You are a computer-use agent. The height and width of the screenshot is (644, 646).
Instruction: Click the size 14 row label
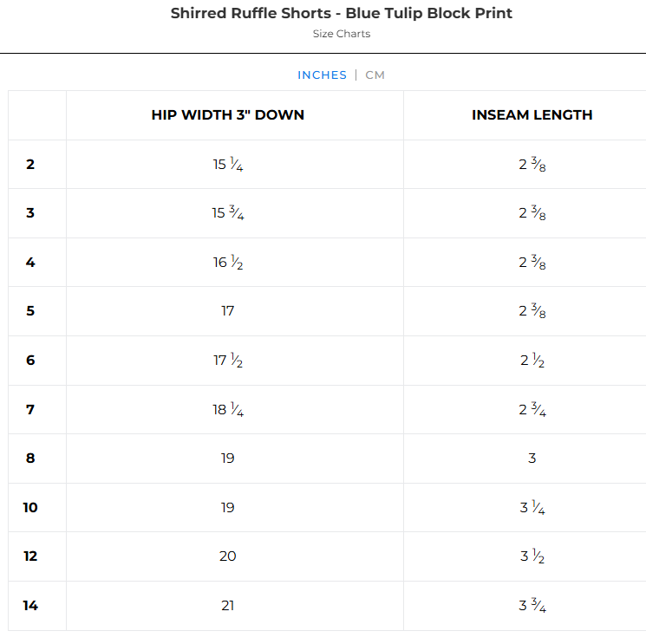pos(30,605)
